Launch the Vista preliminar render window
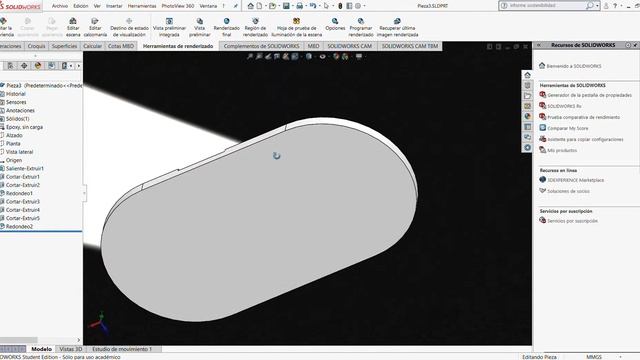This screenshot has height=360, width=640. [x=200, y=27]
